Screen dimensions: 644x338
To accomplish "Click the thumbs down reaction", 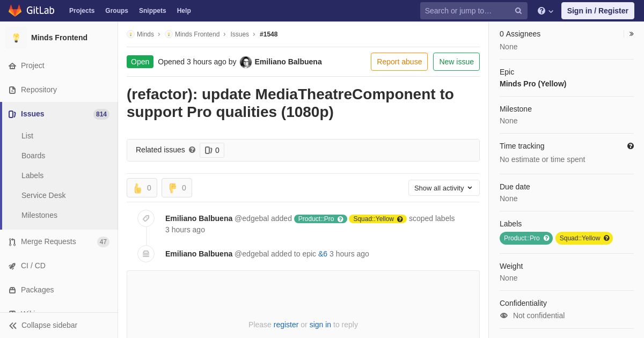I will pyautogui.click(x=177, y=188).
